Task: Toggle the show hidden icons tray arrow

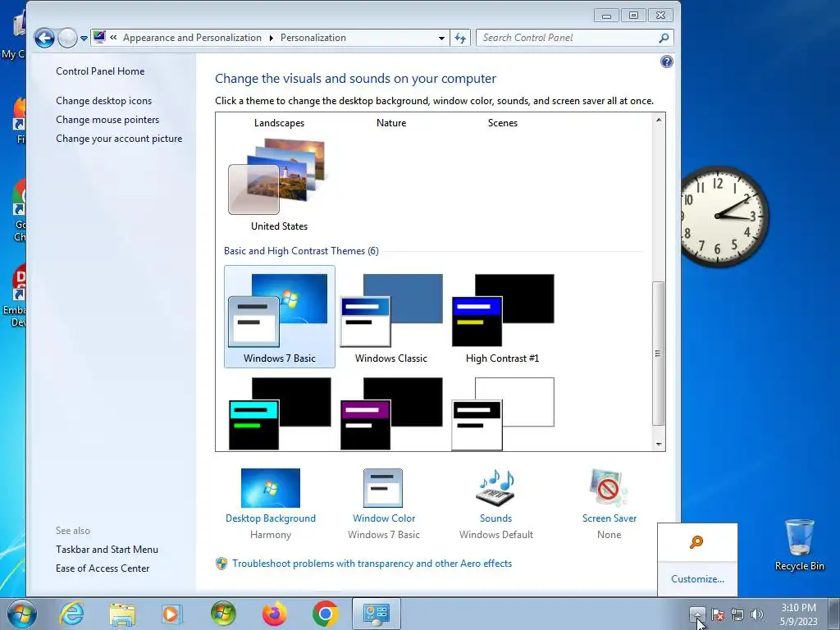Action: click(697, 614)
